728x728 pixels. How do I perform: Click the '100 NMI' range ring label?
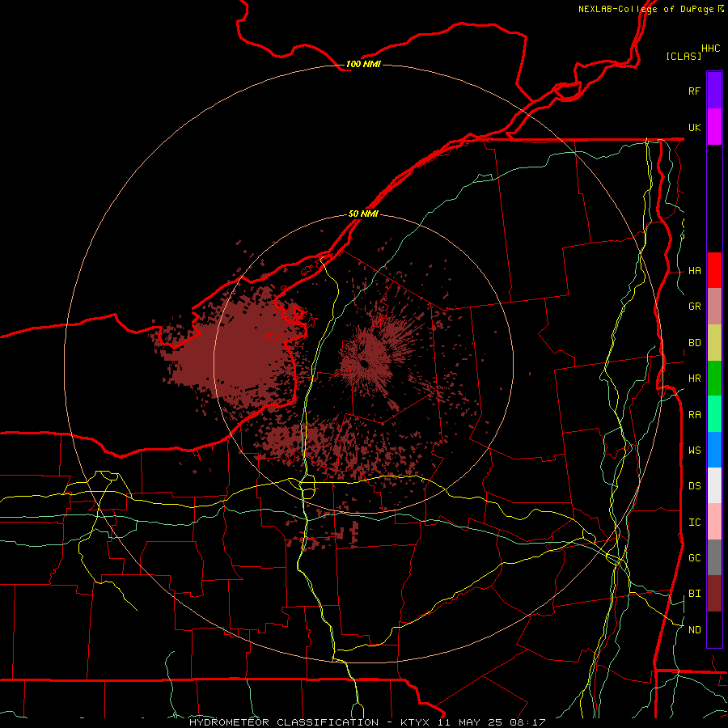point(363,64)
